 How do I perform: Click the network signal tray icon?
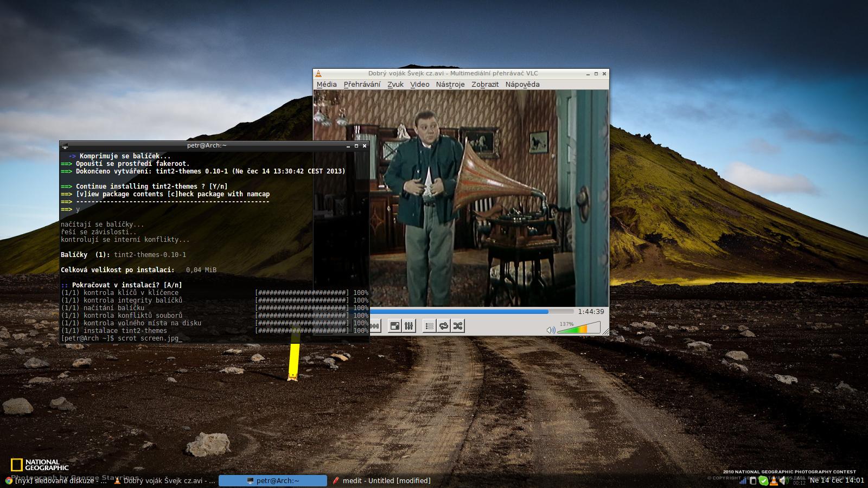pyautogui.click(x=743, y=481)
